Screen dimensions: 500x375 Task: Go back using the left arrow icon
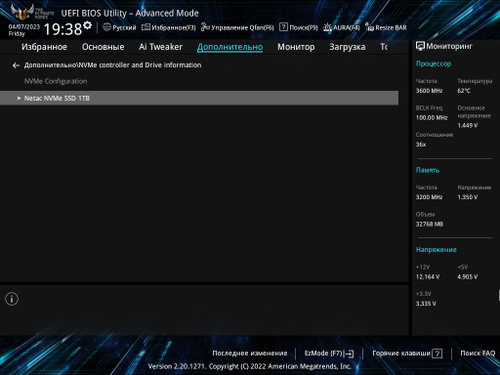[16, 65]
